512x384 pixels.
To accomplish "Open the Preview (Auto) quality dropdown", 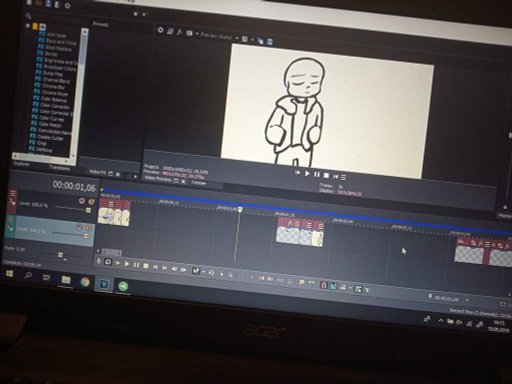I will (x=216, y=36).
